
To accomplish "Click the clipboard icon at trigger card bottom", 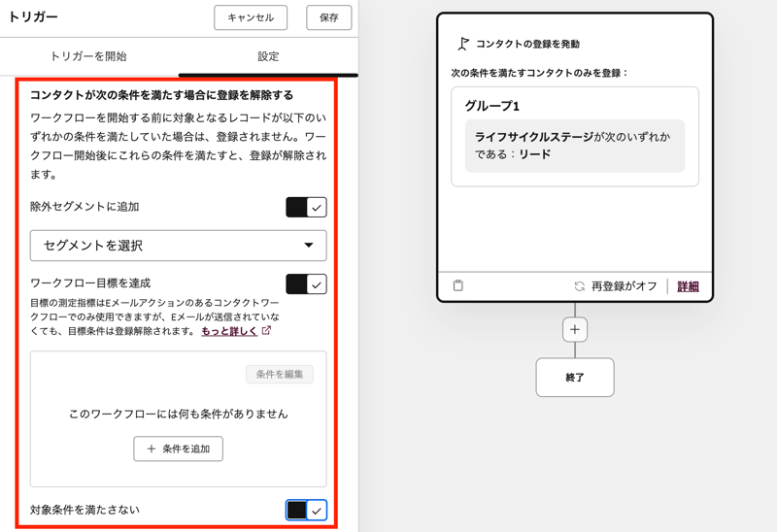I will coord(458,286).
